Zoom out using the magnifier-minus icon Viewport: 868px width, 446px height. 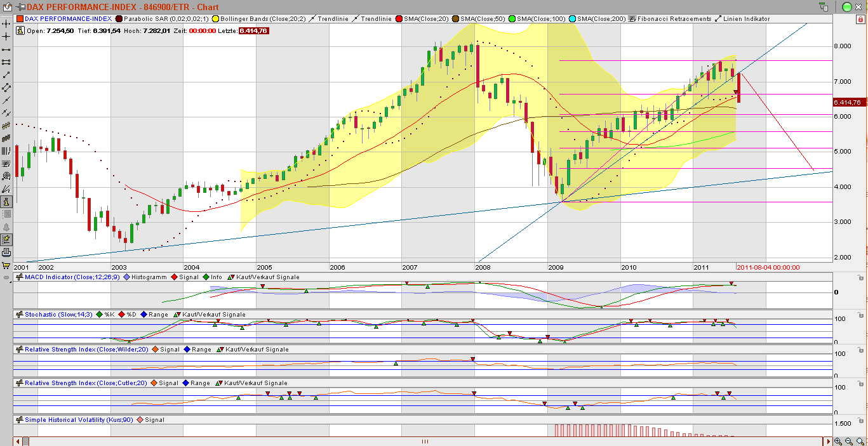[848, 440]
